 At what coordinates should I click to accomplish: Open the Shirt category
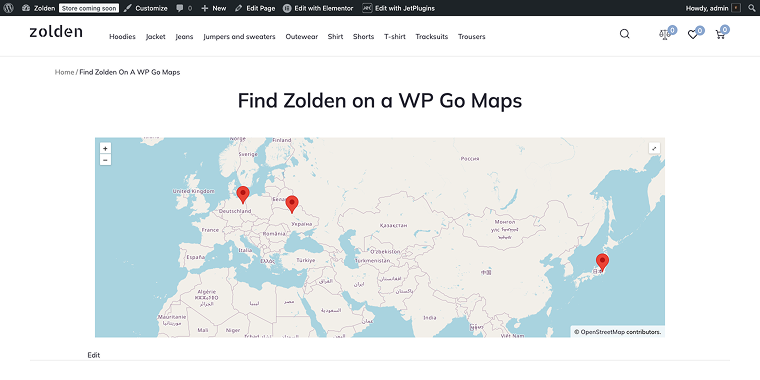[x=335, y=37]
